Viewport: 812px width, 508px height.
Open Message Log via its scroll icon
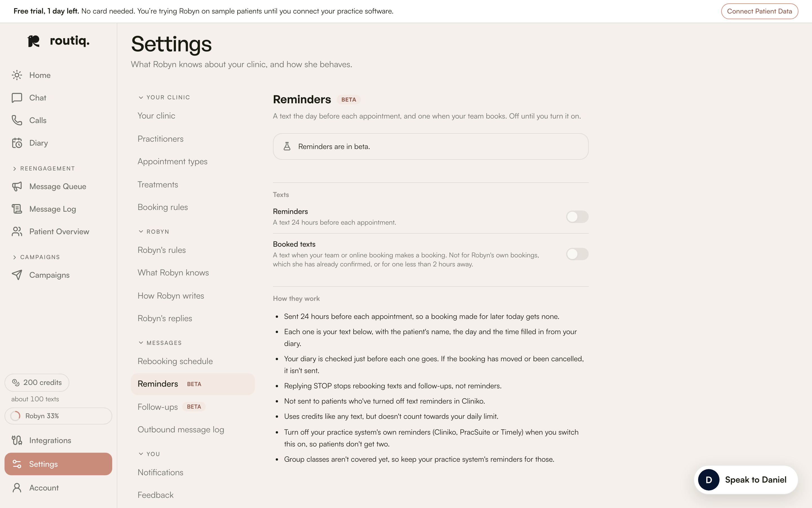coord(17,209)
